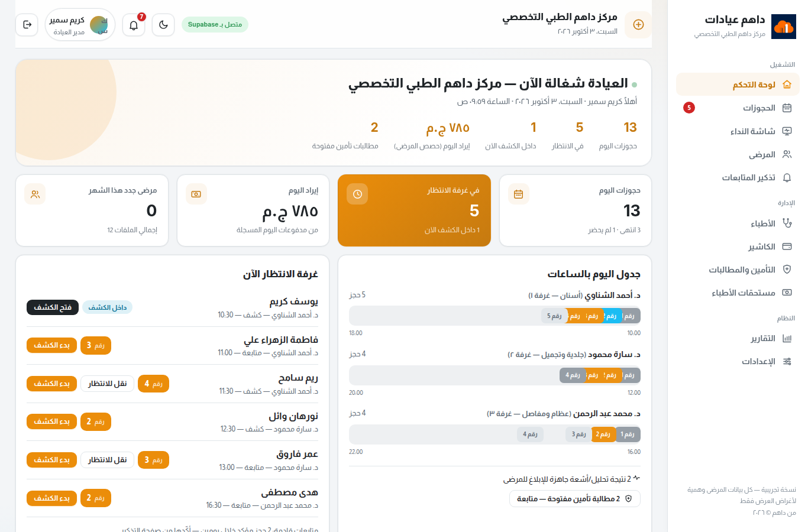The image size is (808, 532).
Task: Click the people icon in مرضى جدد هذا الشهر card
Action: 35,194
